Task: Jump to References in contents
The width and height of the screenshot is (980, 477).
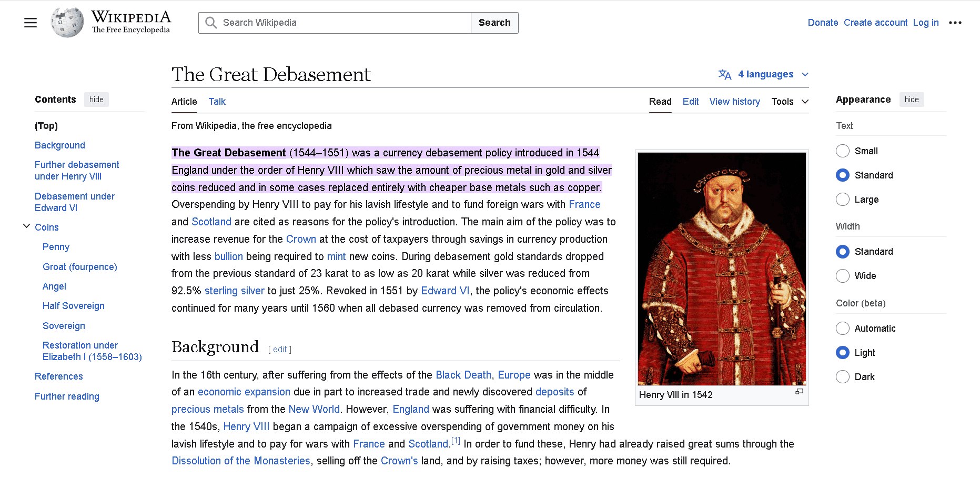Action: (59, 376)
